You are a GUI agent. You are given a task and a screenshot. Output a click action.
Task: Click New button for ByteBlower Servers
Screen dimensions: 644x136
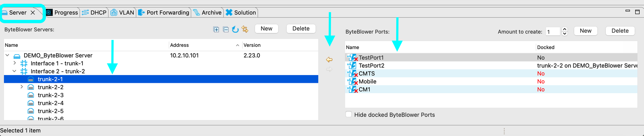[x=266, y=29]
